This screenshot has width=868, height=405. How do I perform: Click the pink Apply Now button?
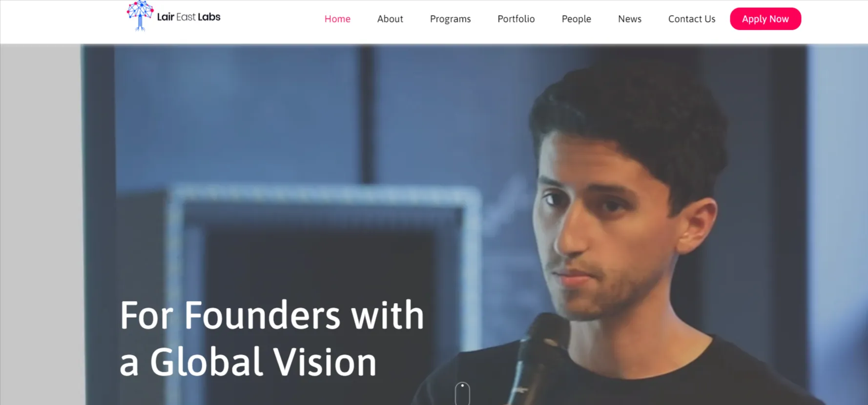point(765,19)
